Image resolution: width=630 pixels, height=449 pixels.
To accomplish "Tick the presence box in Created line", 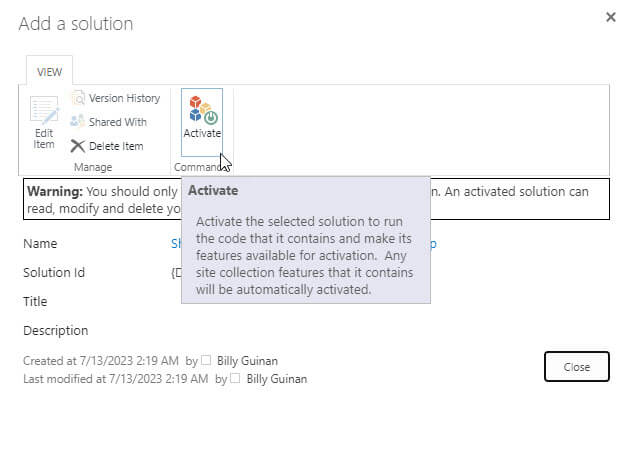I will click(x=207, y=360).
